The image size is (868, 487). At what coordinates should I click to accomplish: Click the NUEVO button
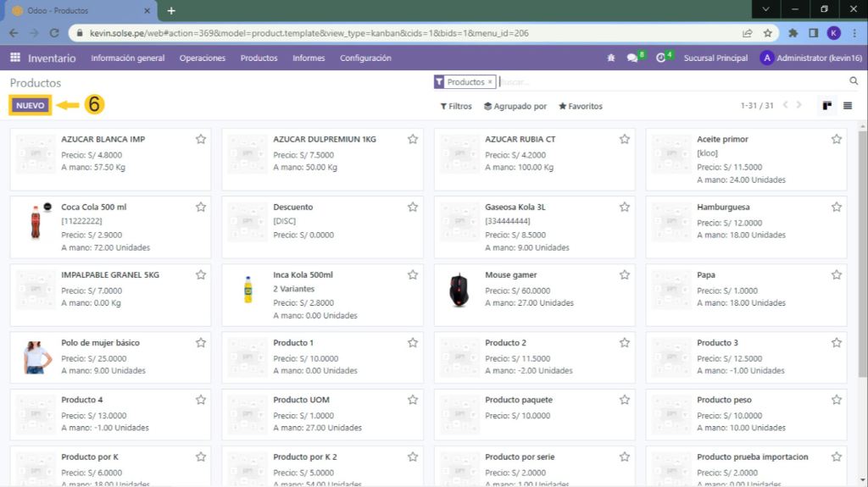click(x=30, y=106)
